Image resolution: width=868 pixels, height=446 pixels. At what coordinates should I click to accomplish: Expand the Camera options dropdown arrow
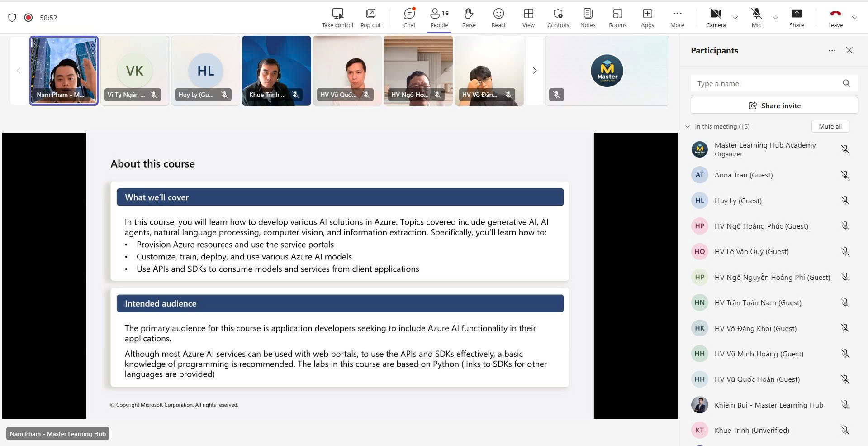pos(735,18)
